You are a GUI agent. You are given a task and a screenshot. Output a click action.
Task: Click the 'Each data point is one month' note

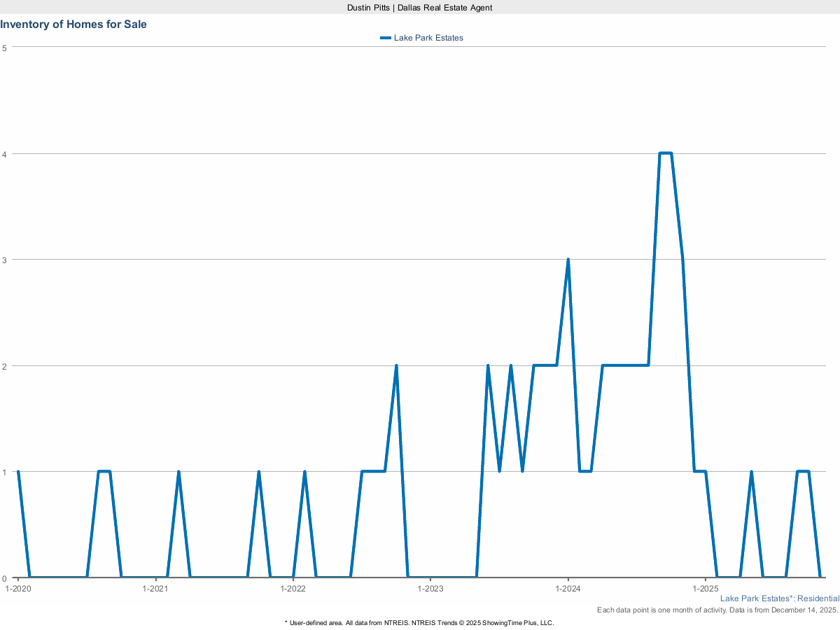pos(717,610)
